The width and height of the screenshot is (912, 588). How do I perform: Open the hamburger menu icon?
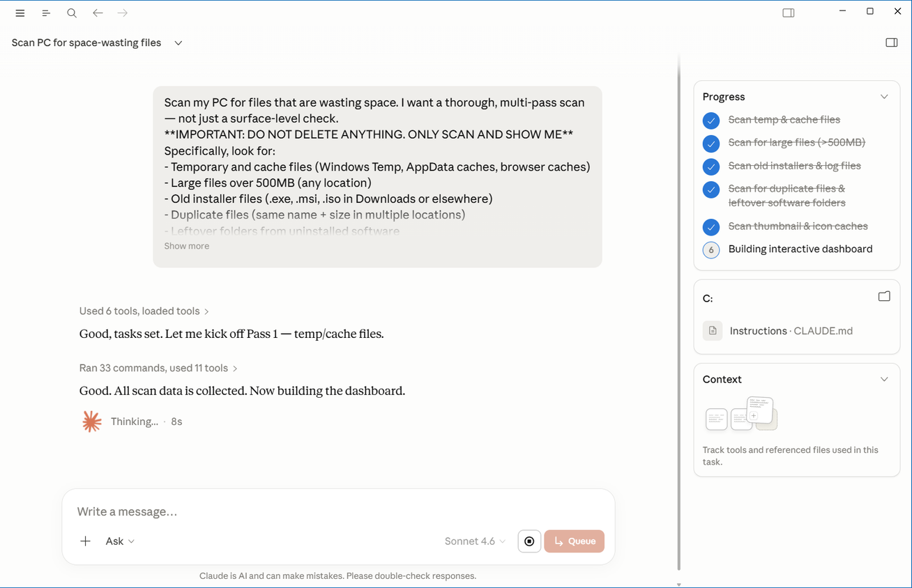(x=20, y=13)
